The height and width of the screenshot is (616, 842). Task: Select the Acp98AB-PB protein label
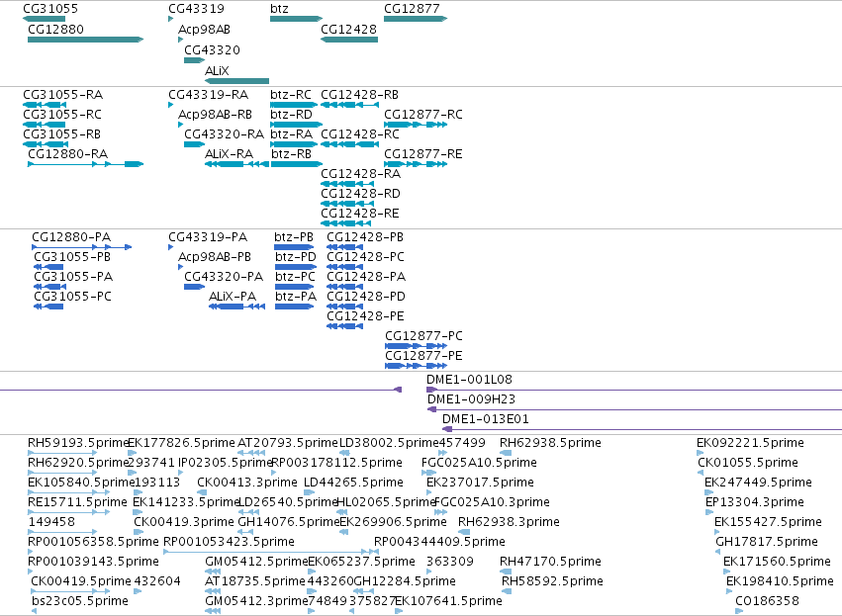[x=215, y=257]
